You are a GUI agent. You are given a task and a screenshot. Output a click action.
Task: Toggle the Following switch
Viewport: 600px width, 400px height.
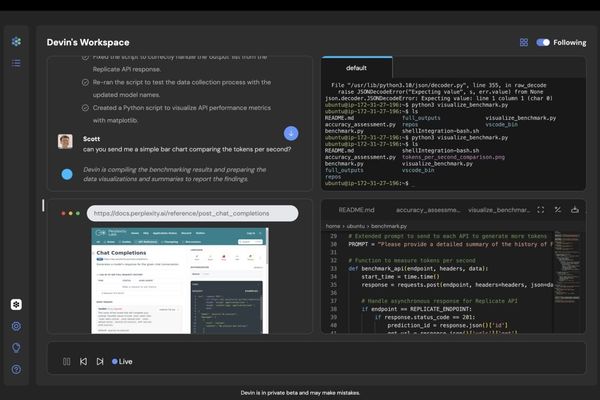click(543, 43)
